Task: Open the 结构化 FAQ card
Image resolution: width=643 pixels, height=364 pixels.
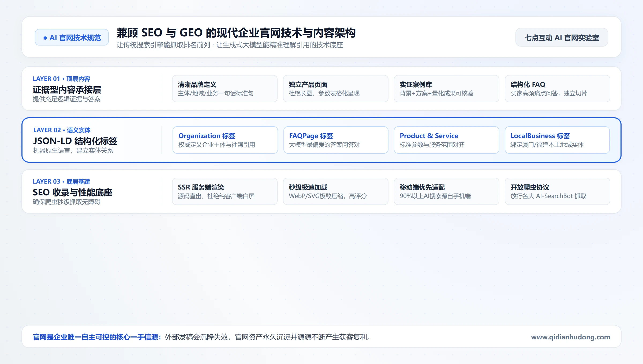Action: (x=558, y=89)
